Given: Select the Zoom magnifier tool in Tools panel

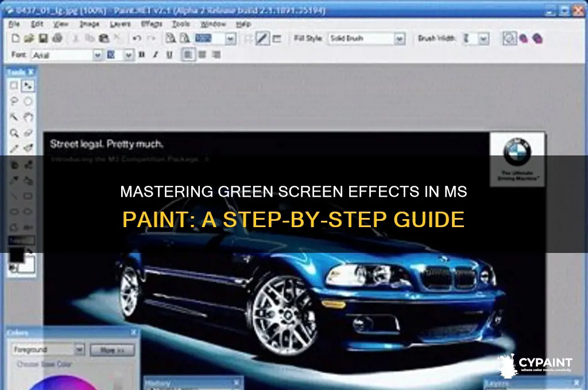Looking at the screenshot, I should [14, 133].
